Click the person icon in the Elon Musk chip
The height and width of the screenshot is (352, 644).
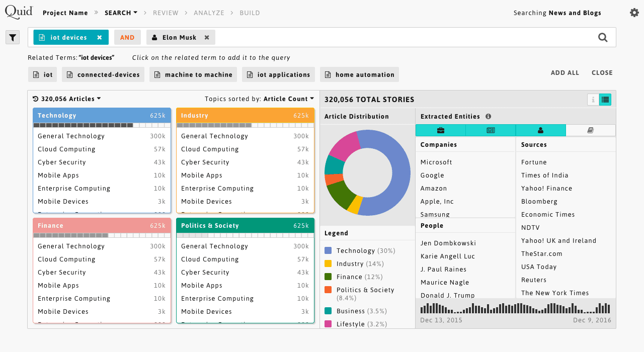(154, 37)
